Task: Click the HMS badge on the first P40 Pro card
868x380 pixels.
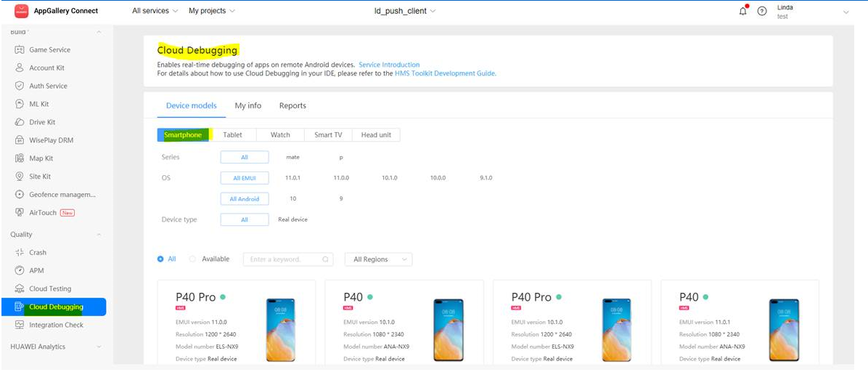Action: tap(180, 308)
